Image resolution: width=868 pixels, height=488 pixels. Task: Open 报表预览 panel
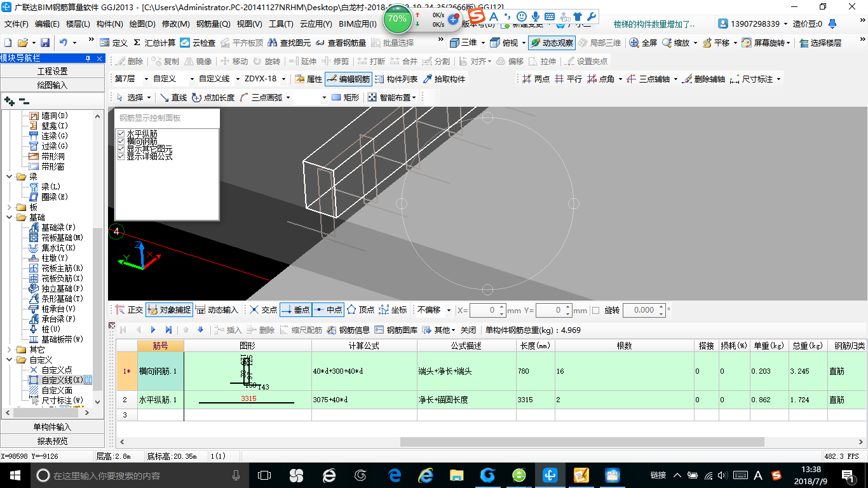pyautogui.click(x=52, y=441)
